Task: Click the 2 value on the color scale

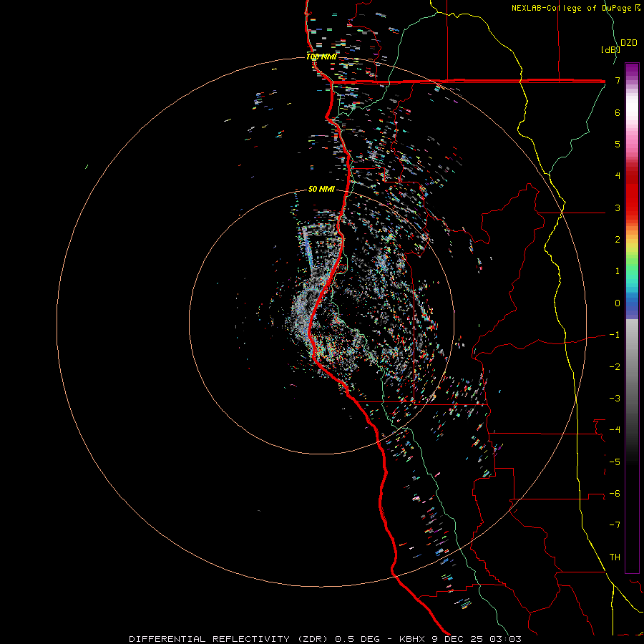Action: (618, 240)
